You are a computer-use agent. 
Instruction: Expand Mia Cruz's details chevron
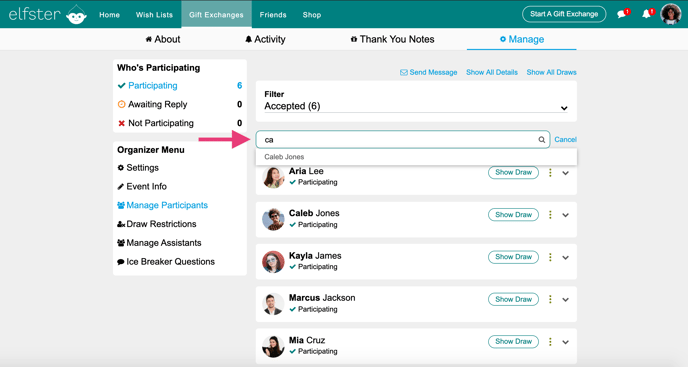pyautogui.click(x=566, y=342)
